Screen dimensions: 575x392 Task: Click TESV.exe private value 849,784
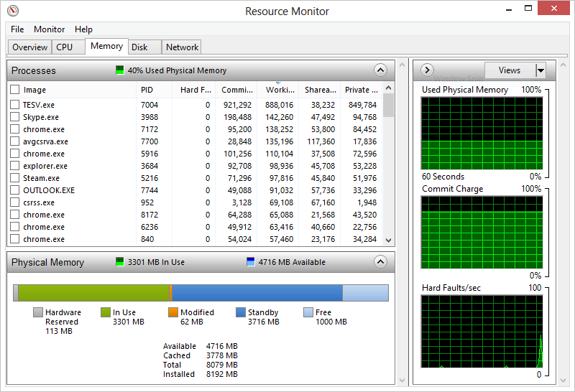tap(362, 105)
